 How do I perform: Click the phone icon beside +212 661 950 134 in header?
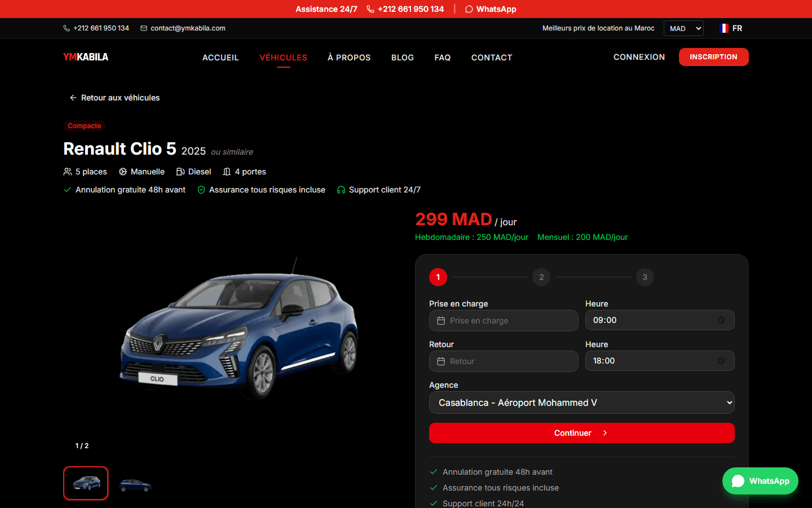tap(67, 28)
